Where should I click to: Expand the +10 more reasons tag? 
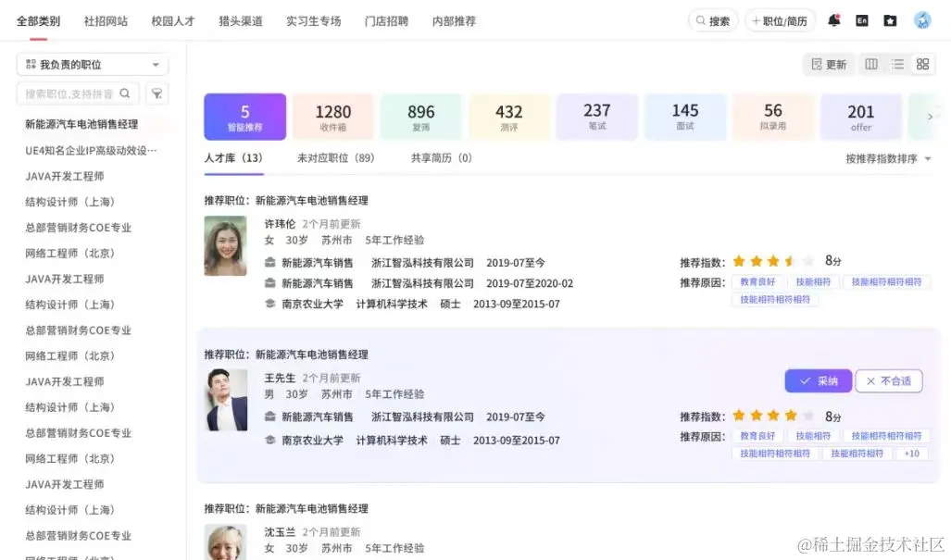click(911, 454)
